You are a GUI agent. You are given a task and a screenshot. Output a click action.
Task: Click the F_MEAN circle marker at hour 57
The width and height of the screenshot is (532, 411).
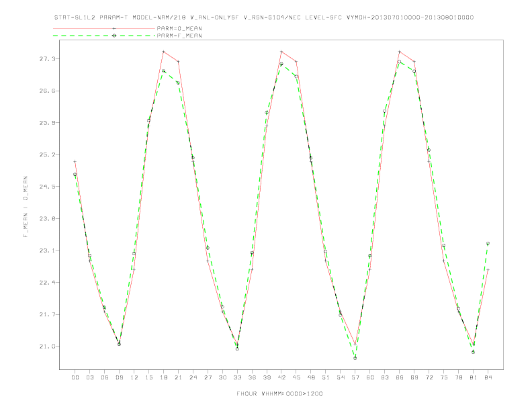[x=355, y=358]
